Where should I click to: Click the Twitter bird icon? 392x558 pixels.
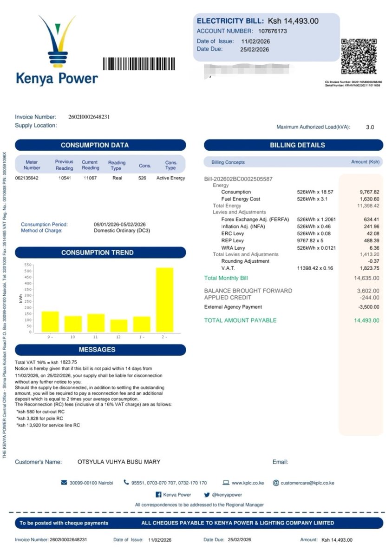click(207, 495)
